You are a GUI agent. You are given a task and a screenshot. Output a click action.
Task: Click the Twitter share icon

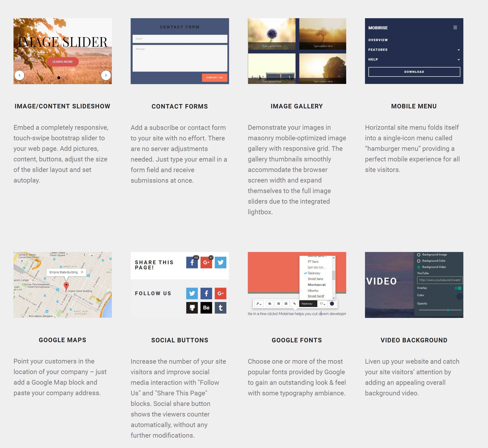[221, 262]
